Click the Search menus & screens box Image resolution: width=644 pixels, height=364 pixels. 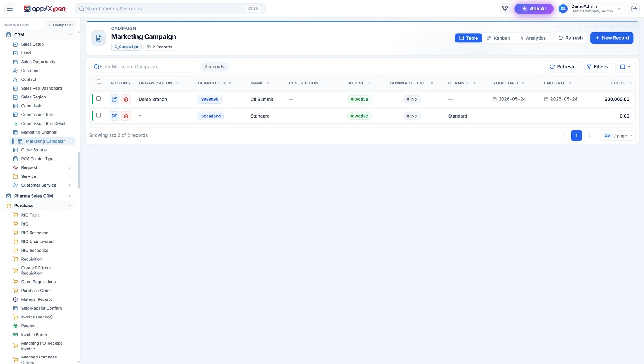170,9
